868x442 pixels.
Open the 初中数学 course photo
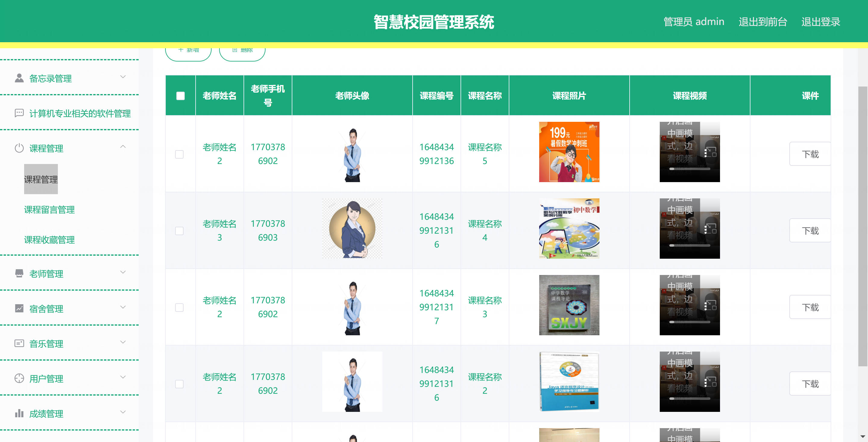pos(569,228)
